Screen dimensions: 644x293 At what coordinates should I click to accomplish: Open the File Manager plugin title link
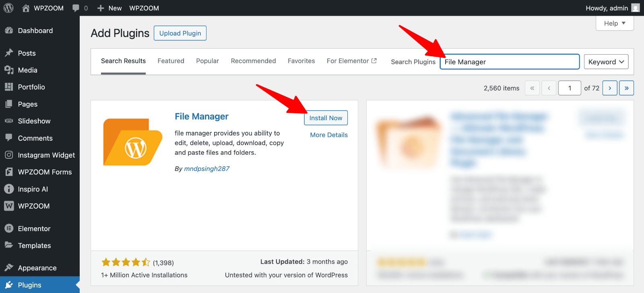[201, 117]
